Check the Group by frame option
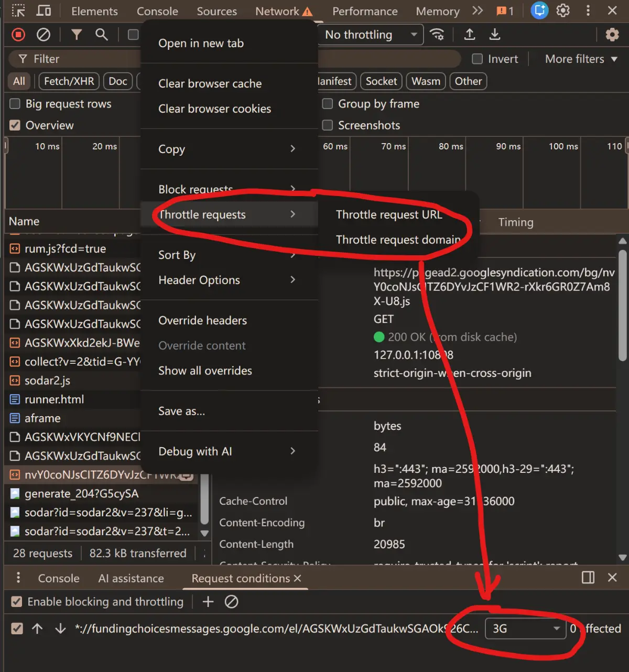Screen dimensions: 629x672 click(328, 104)
